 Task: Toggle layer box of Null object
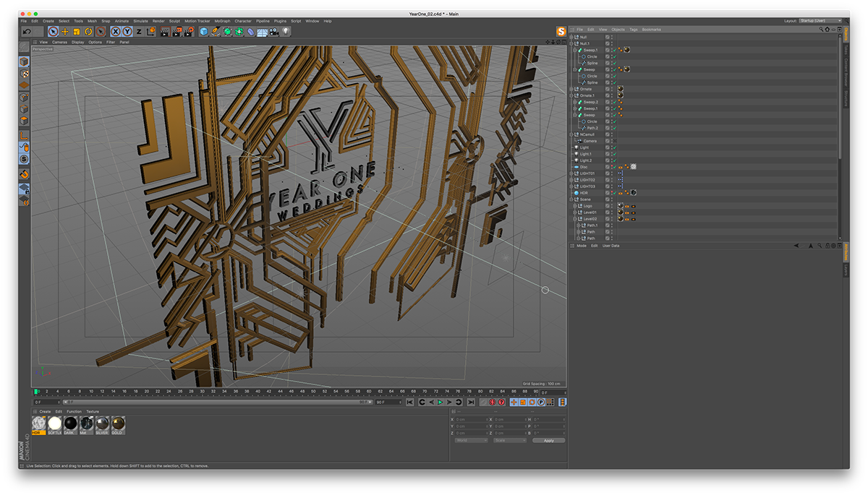tap(608, 37)
